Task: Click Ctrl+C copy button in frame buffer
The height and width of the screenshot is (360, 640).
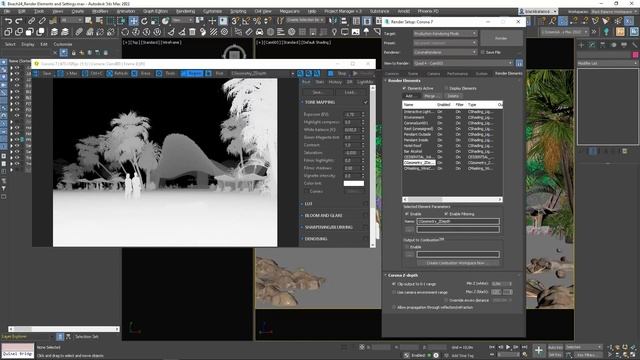Action: click(93, 73)
